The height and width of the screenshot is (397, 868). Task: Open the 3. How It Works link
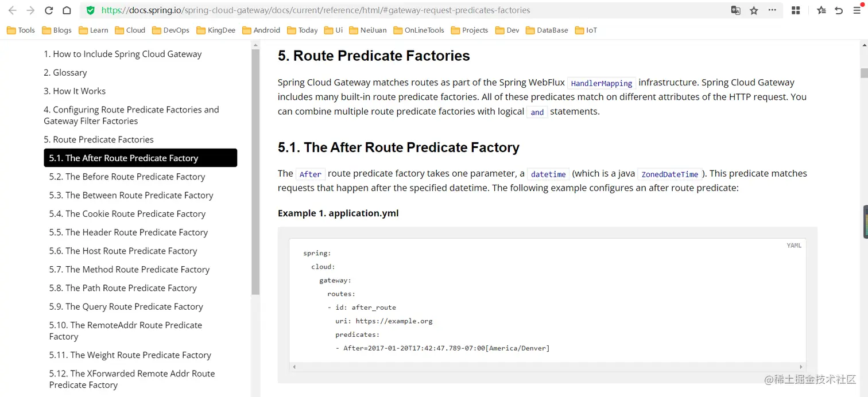(x=75, y=91)
